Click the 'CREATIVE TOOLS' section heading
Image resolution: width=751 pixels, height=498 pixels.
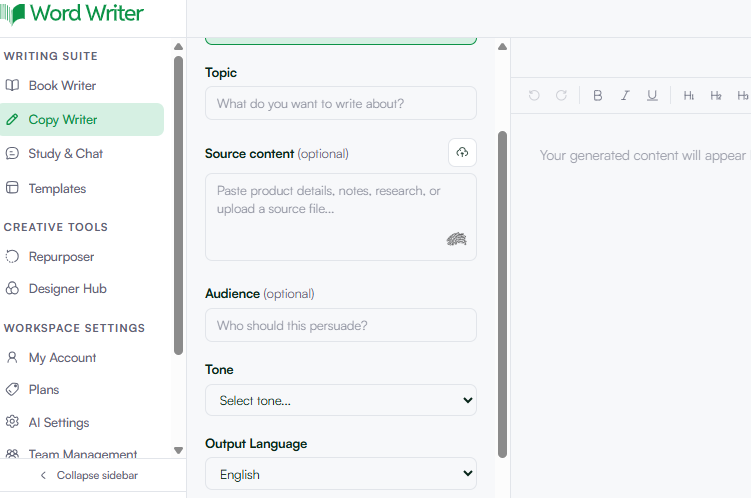(x=56, y=227)
